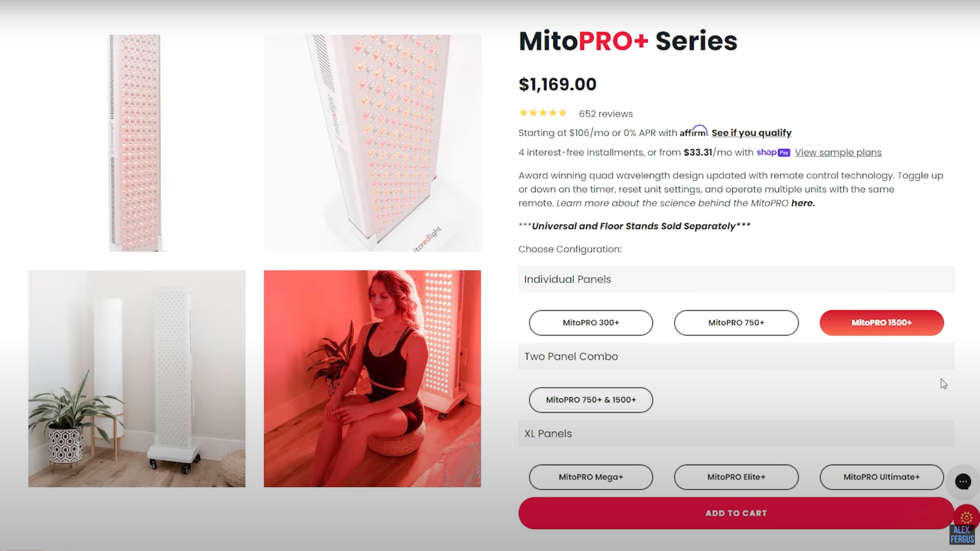This screenshot has width=980, height=551.
Task: Click the five-star rating icons
Action: (x=543, y=113)
